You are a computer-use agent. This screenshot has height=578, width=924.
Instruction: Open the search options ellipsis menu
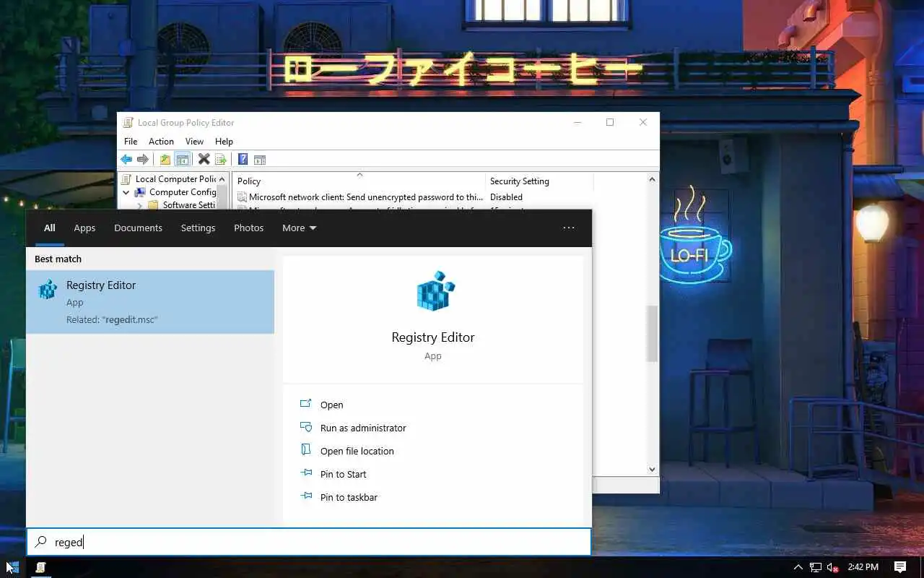569,228
